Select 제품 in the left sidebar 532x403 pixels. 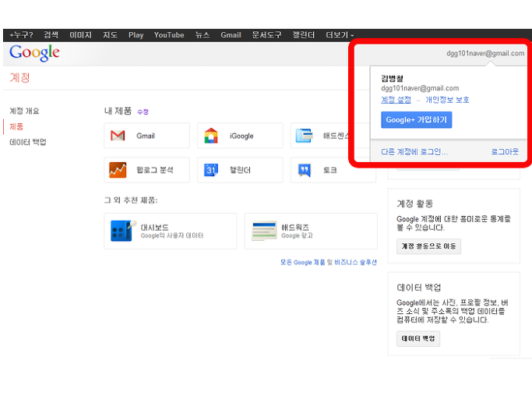coord(16,126)
